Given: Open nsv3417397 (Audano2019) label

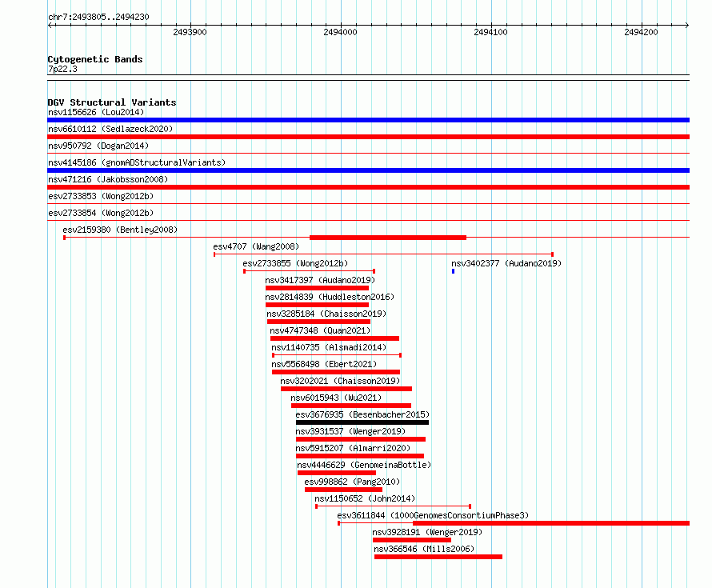Looking at the screenshot, I should [320, 280].
